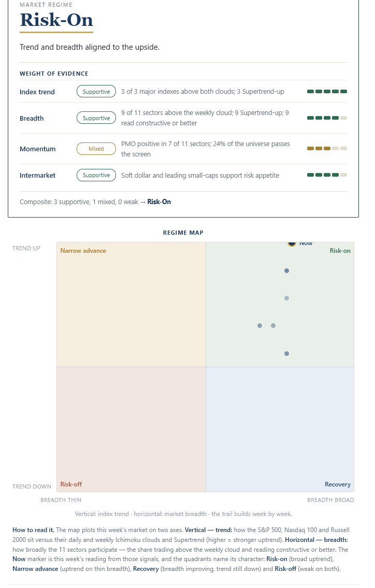The image size is (375, 588).
Task: Click the REGIME MAP section title
Action: point(183,233)
